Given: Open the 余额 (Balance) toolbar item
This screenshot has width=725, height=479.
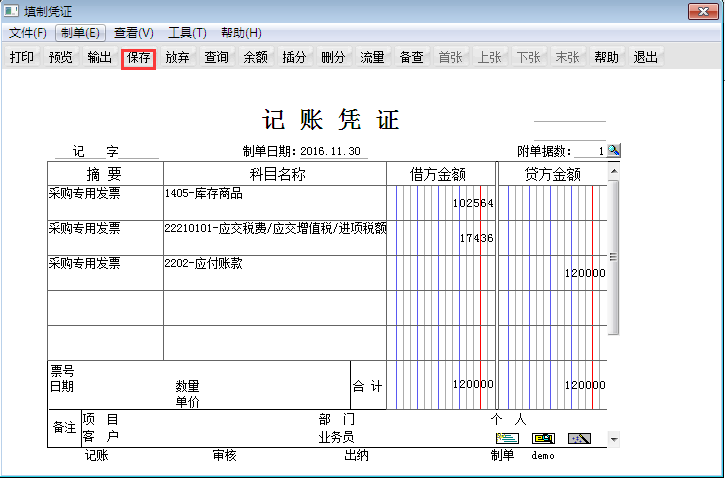Looking at the screenshot, I should [255, 58].
